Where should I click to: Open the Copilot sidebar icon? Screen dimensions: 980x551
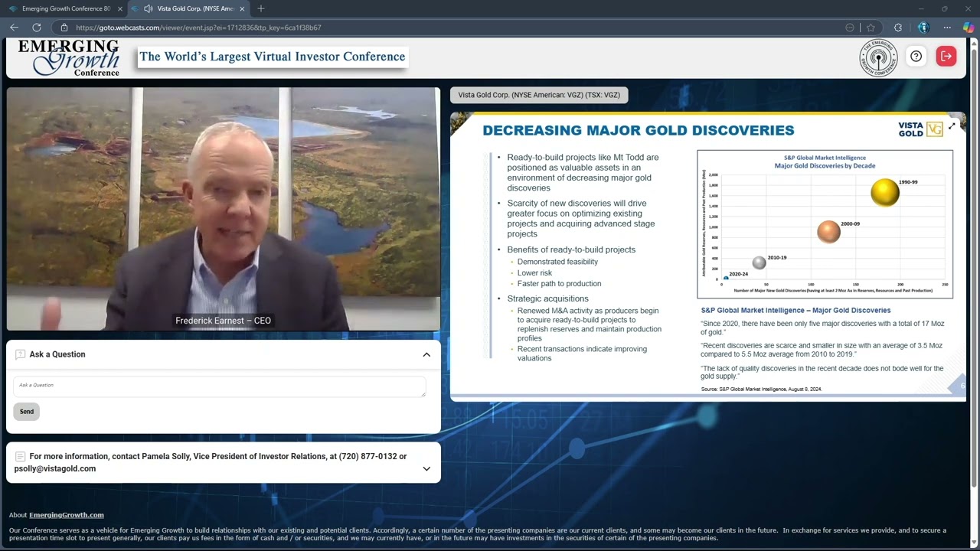tap(968, 28)
